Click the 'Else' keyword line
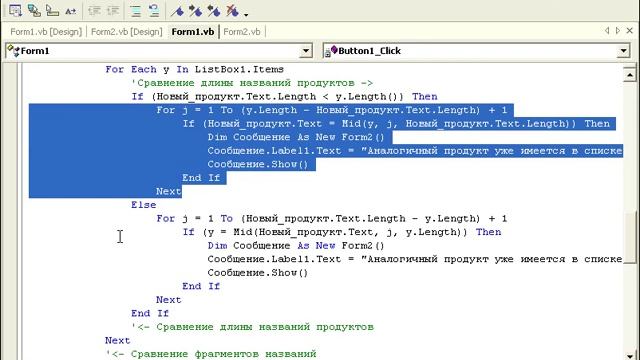This screenshot has height=360, width=640. pyautogui.click(x=144, y=204)
